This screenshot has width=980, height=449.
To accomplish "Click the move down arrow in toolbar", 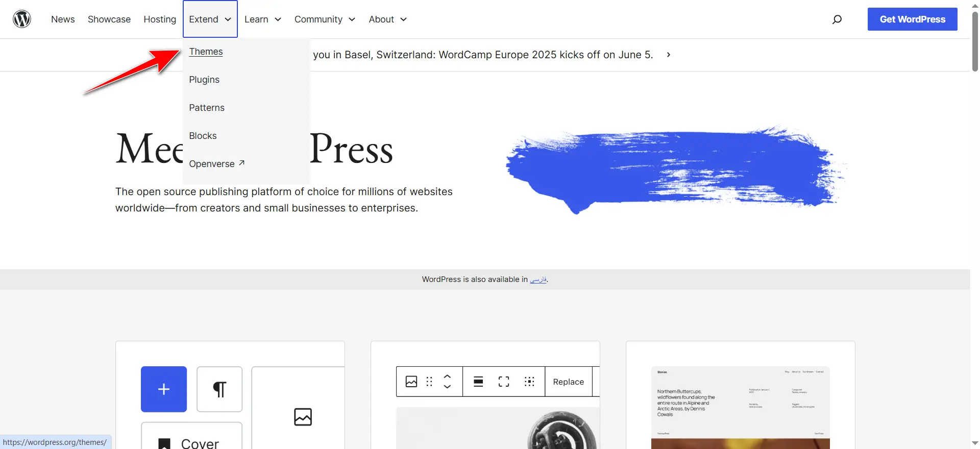I will click(447, 387).
